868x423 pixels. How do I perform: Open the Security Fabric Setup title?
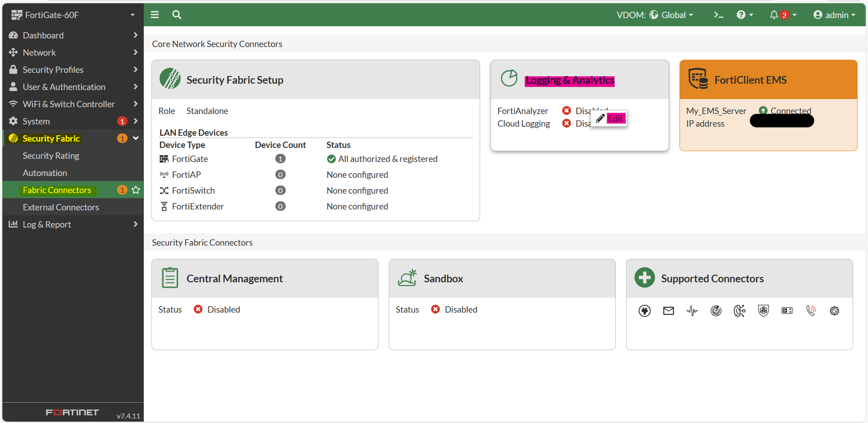(x=235, y=80)
